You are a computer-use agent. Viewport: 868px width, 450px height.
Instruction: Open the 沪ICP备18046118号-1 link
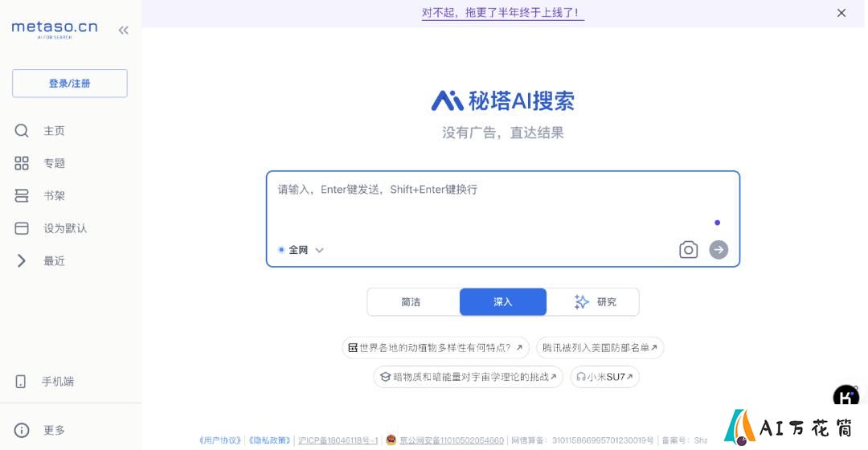(x=338, y=440)
